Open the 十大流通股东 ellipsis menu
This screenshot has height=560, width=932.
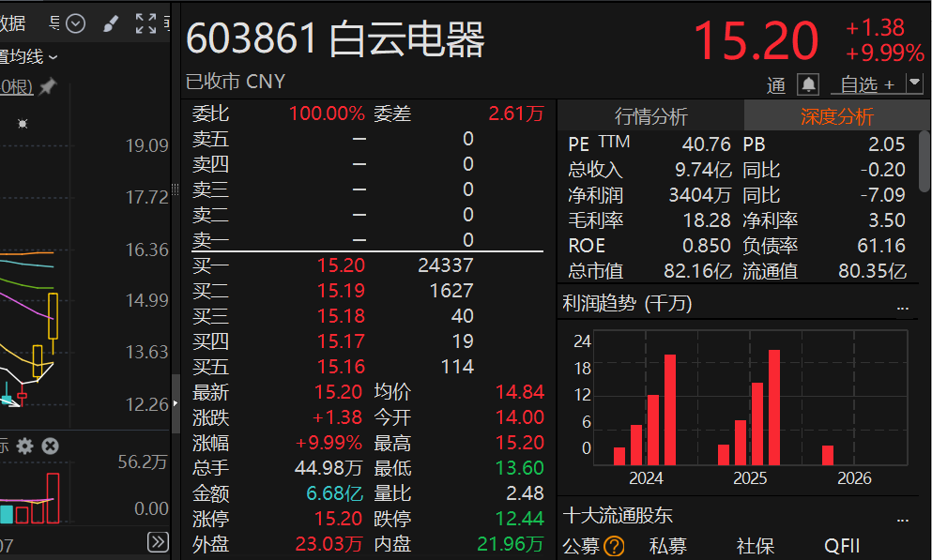pos(903,521)
